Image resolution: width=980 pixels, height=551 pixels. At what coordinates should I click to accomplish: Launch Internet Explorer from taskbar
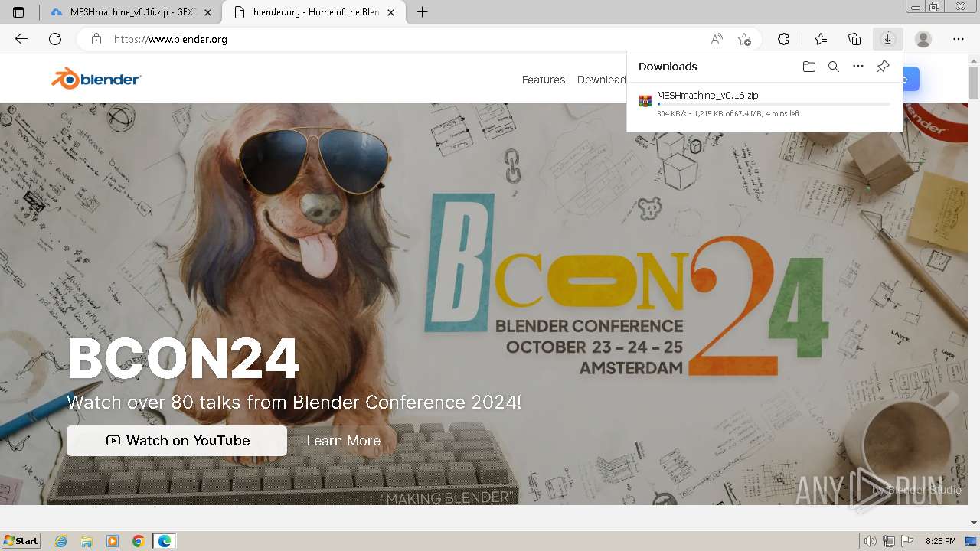[x=61, y=541]
